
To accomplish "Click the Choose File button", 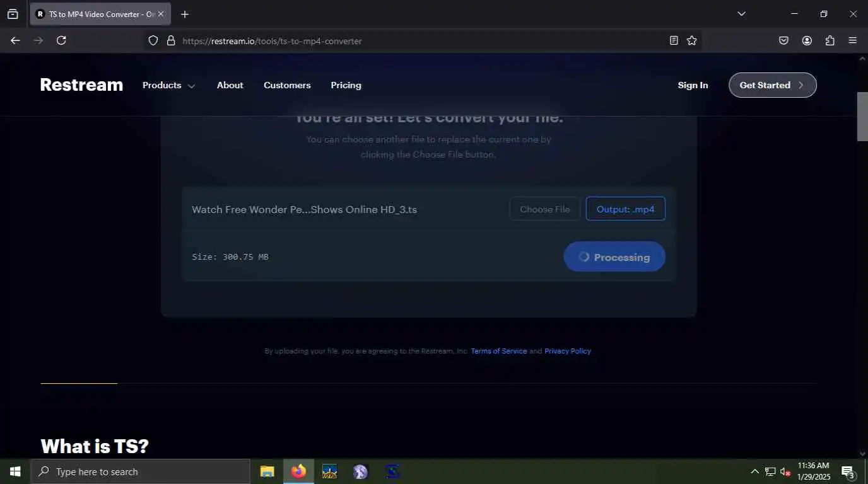I will (544, 209).
